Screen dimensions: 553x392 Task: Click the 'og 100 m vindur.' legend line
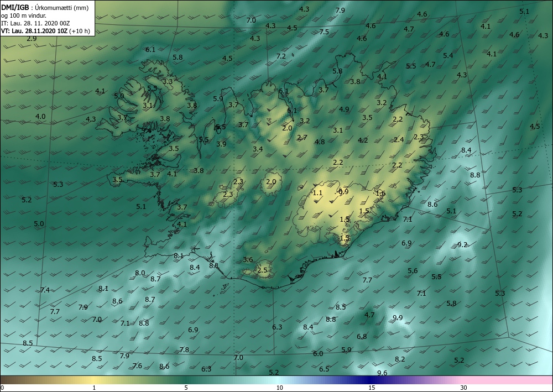tap(24, 15)
